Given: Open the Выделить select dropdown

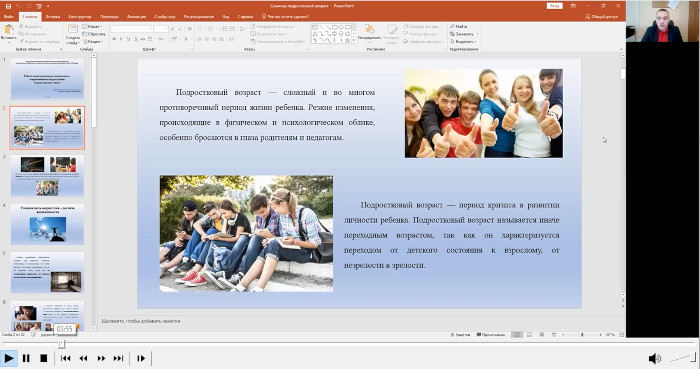Looking at the screenshot, I should coord(463,41).
